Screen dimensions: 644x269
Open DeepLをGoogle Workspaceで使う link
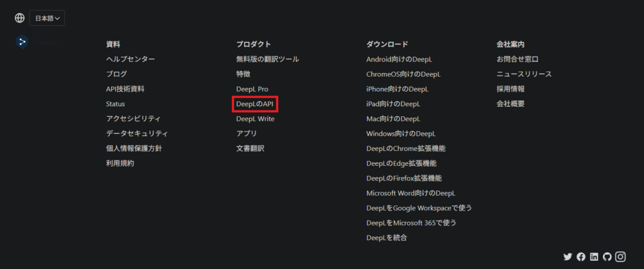(x=419, y=208)
